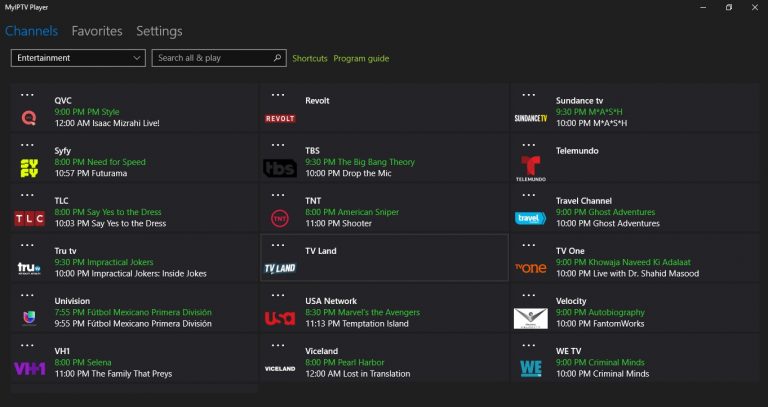
Task: Focus the Search all & play field
Action: (x=210, y=58)
